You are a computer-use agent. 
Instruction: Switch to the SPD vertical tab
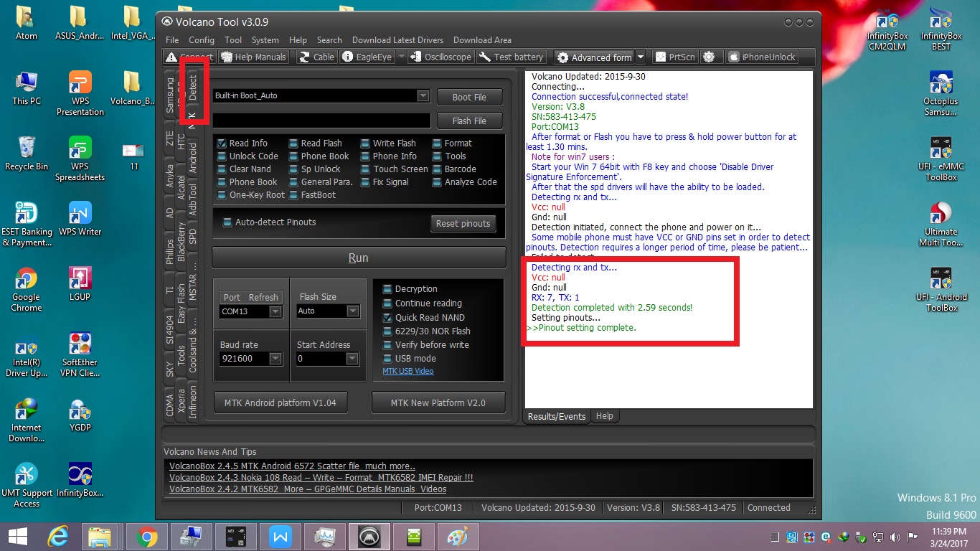tap(192, 236)
